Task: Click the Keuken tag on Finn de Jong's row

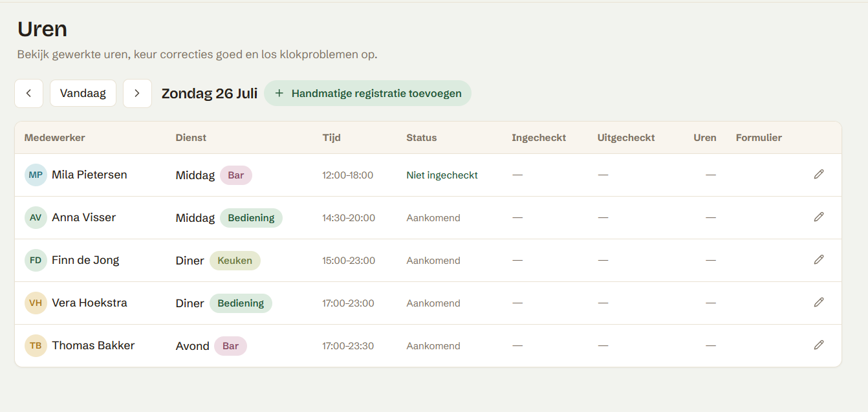Action: [235, 261]
